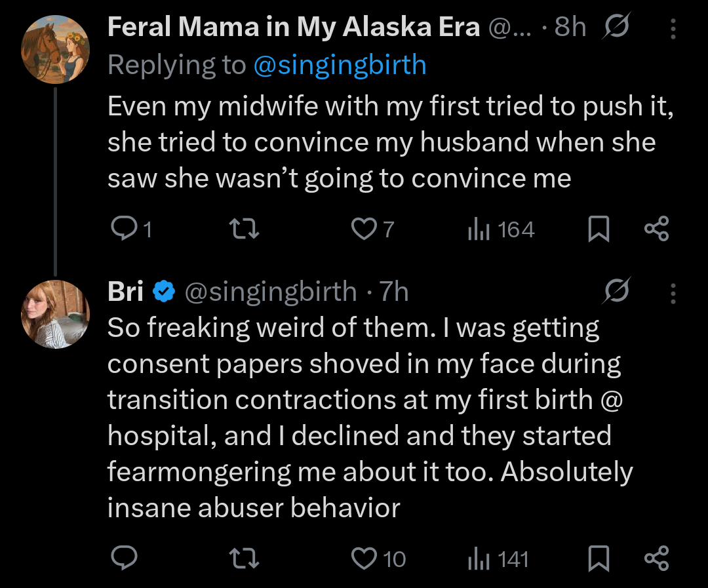The image size is (708, 588).
Task: Open Feral Mama in My Alaska Era profile
Action: click(x=294, y=27)
